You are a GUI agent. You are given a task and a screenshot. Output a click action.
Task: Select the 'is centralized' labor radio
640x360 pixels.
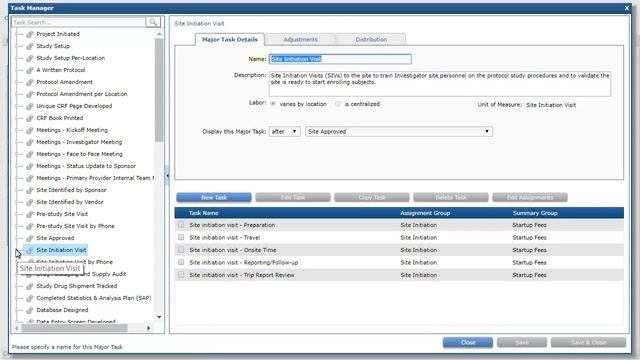pos(338,104)
